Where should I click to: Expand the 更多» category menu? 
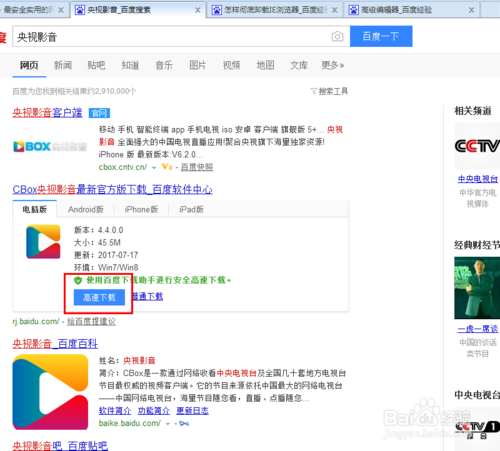[x=333, y=65]
